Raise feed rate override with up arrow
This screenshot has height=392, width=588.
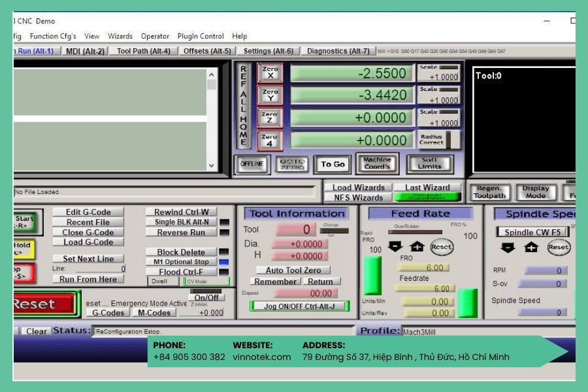(417, 246)
